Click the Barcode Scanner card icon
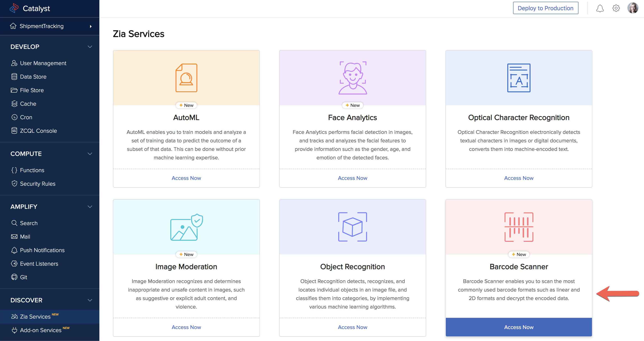 [519, 227]
